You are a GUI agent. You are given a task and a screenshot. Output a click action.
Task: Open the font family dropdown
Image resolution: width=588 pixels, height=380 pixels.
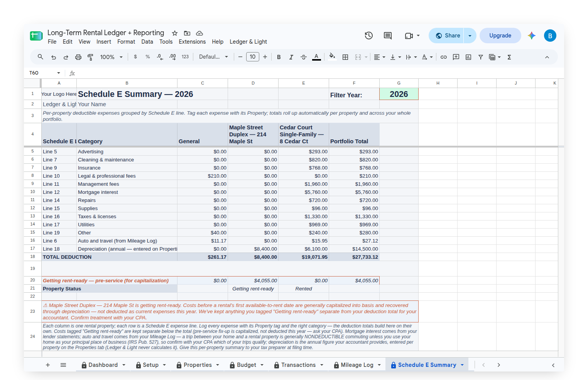[213, 57]
